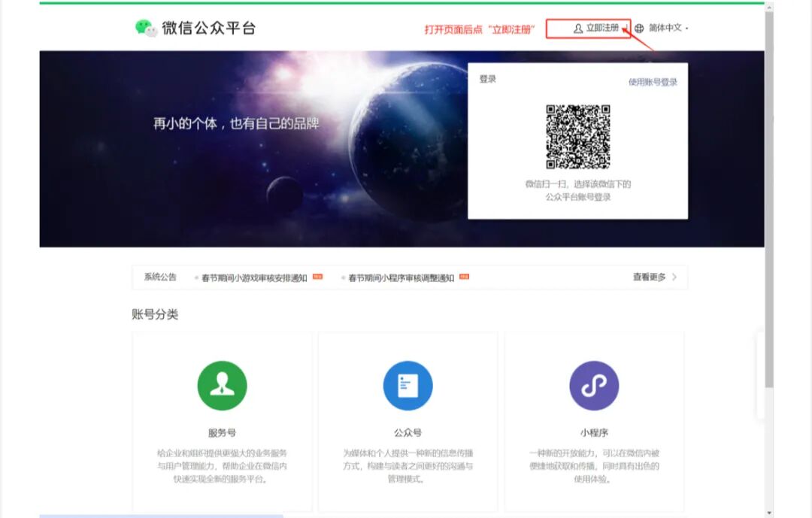Image resolution: width=812 pixels, height=518 pixels.
Task: Click the 系统公告 label
Action: click(161, 277)
